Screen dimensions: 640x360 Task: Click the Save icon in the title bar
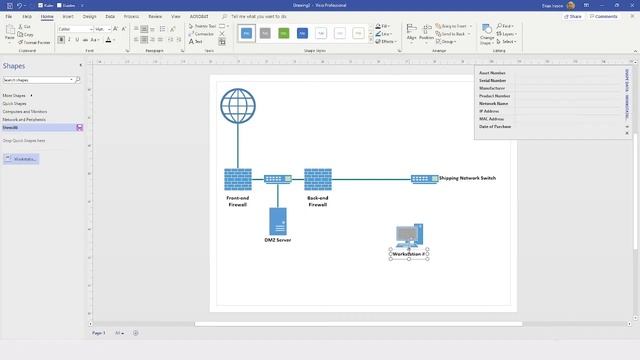[x=9, y=6]
